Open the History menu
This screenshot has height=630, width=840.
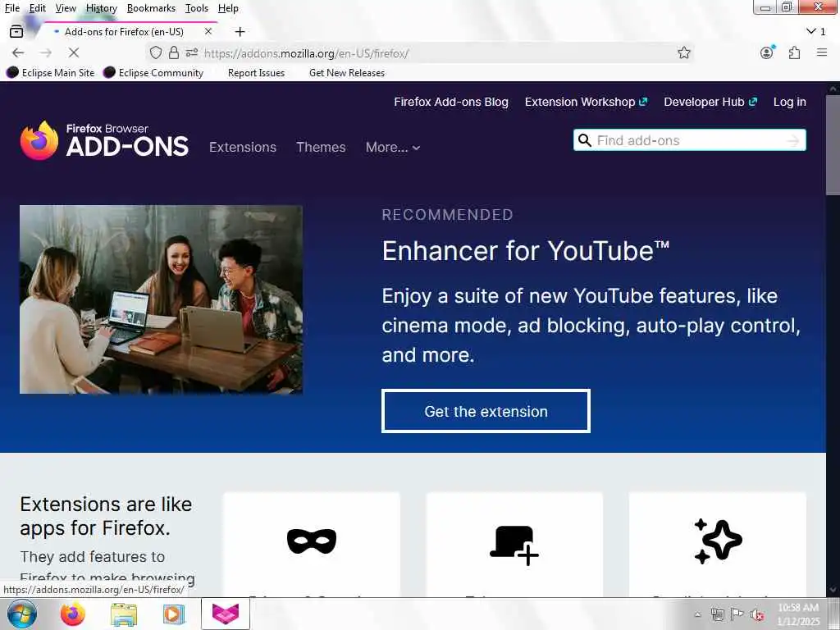click(101, 8)
